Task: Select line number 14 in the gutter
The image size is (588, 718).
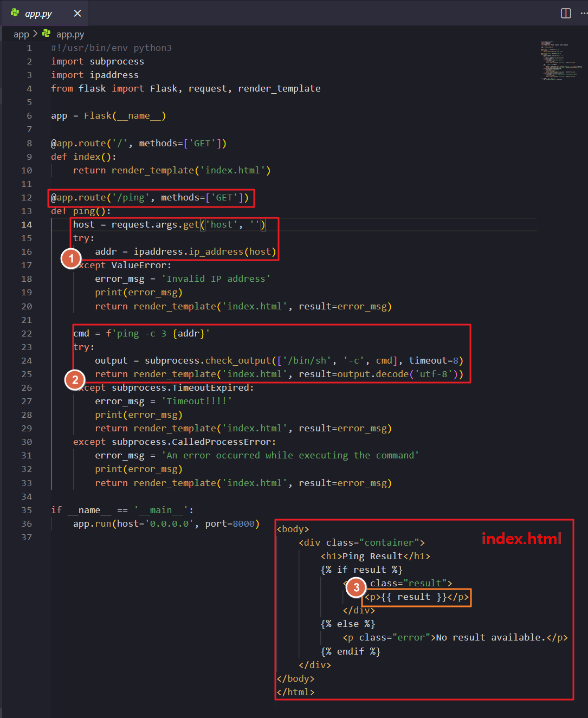Action: click(27, 224)
